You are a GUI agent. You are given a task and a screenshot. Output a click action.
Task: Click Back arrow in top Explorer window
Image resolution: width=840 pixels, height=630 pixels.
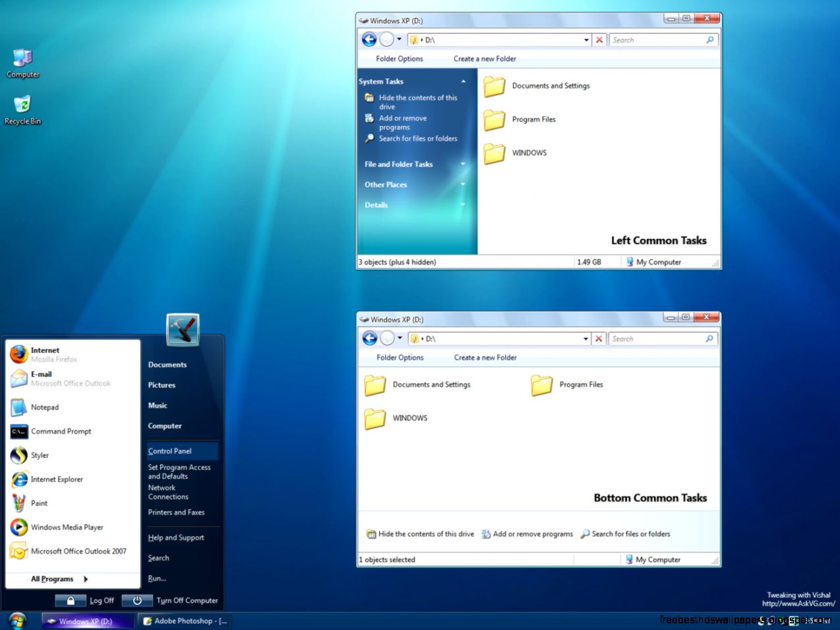click(x=369, y=40)
